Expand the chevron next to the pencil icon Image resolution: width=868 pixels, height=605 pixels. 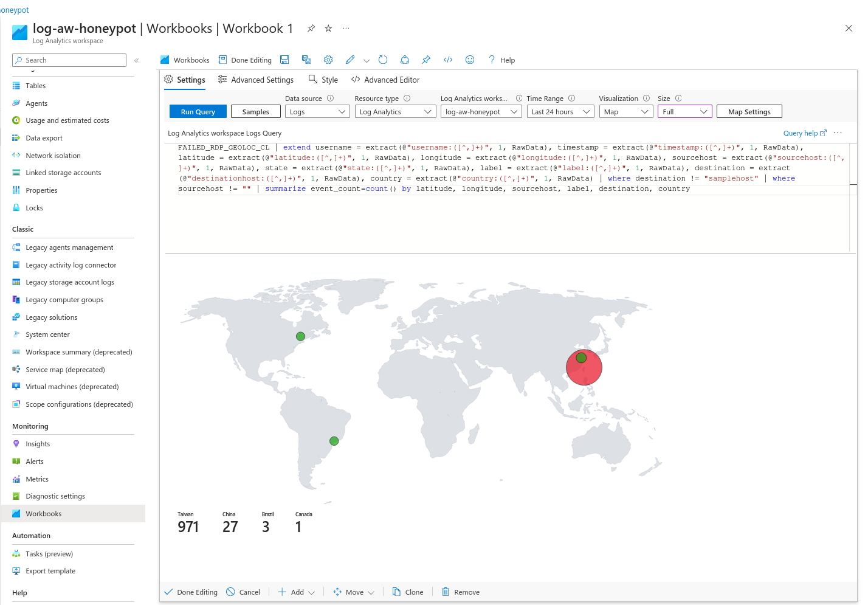click(367, 60)
